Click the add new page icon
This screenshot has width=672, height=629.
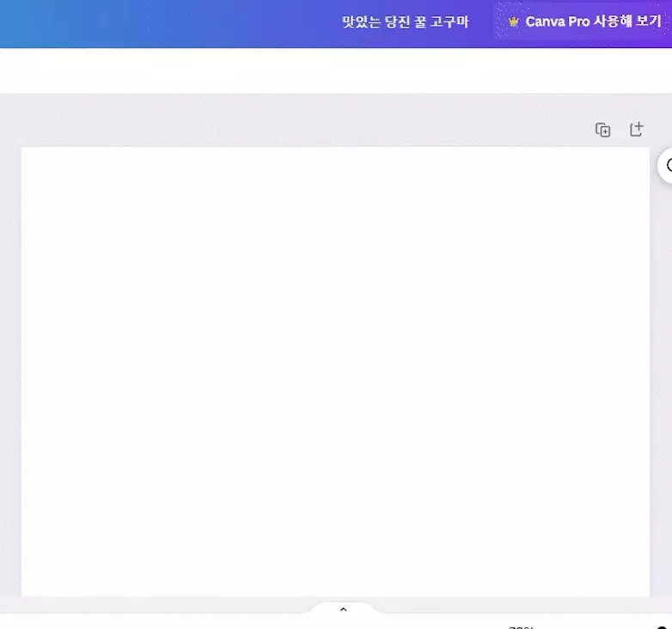(636, 130)
